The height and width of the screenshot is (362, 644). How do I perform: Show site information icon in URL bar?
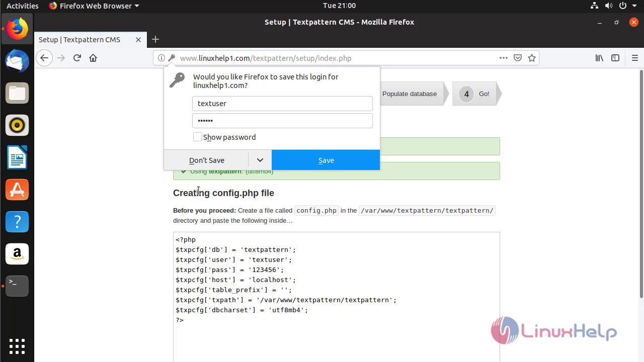point(161,58)
